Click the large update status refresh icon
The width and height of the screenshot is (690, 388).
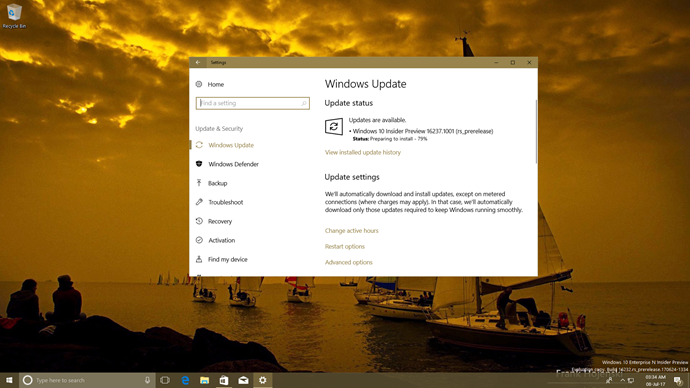(334, 127)
